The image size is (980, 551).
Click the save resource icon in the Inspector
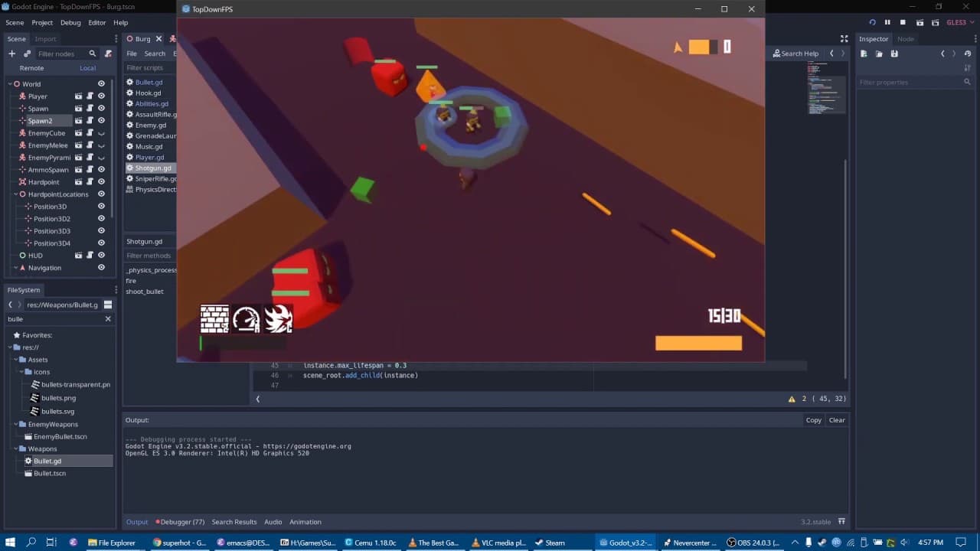tap(893, 54)
